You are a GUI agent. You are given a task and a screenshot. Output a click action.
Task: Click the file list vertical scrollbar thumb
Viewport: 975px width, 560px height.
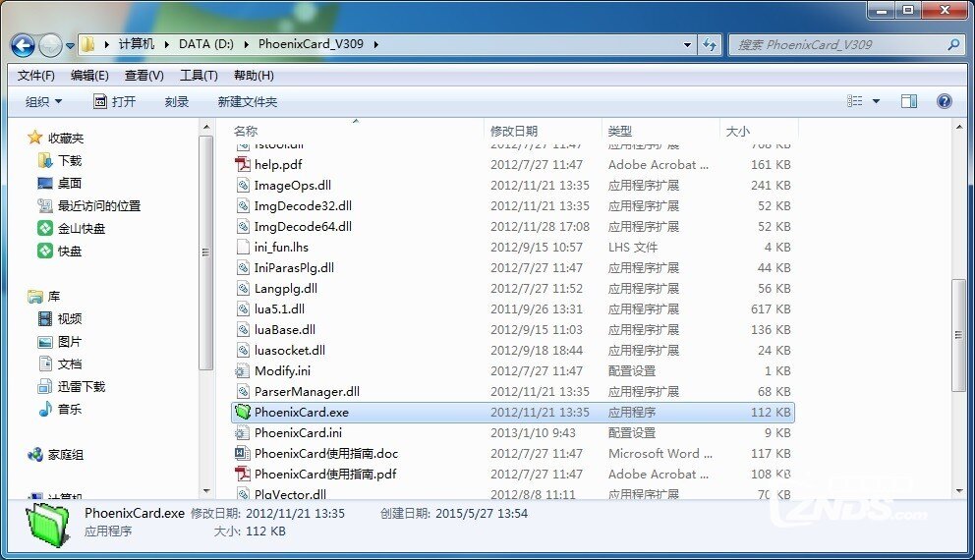pyautogui.click(x=958, y=336)
